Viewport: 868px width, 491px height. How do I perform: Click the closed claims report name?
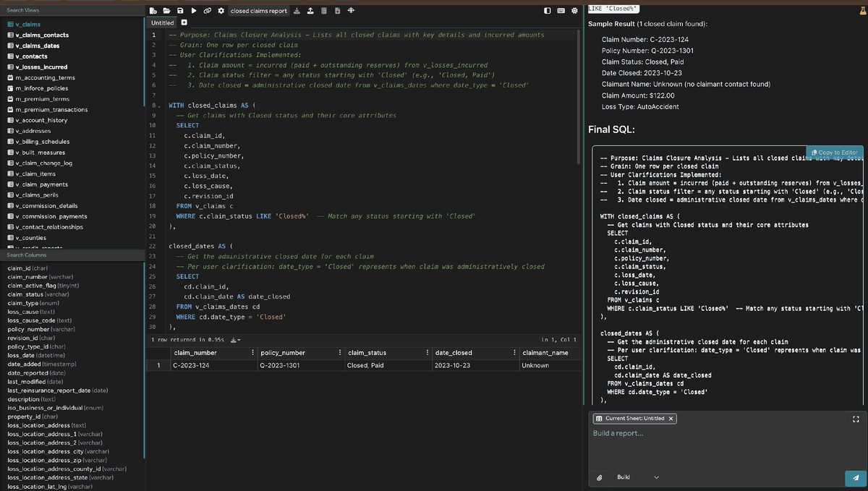point(259,11)
